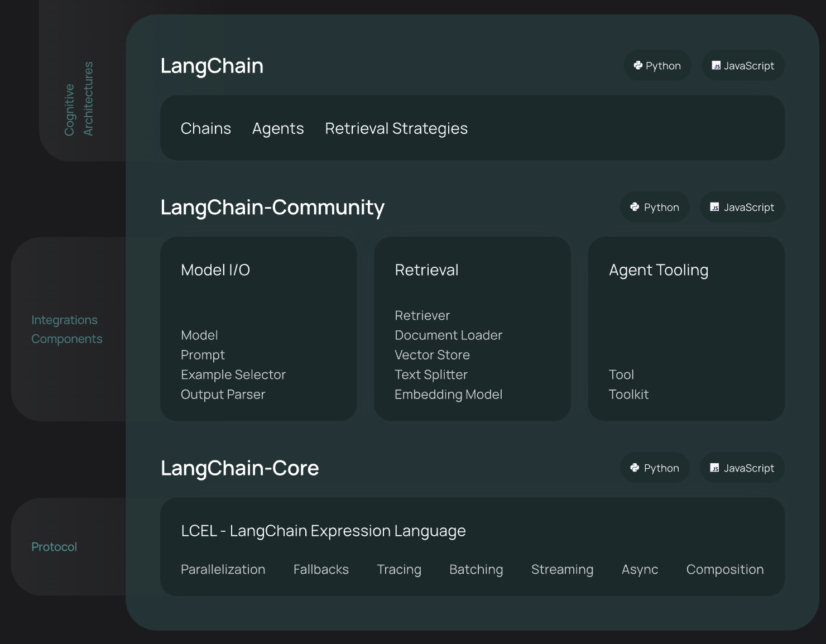Open Embedding Model entry

coord(448,395)
